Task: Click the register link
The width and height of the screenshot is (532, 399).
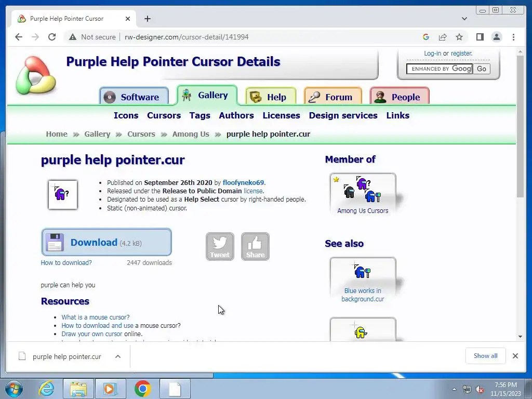Action: (x=461, y=54)
